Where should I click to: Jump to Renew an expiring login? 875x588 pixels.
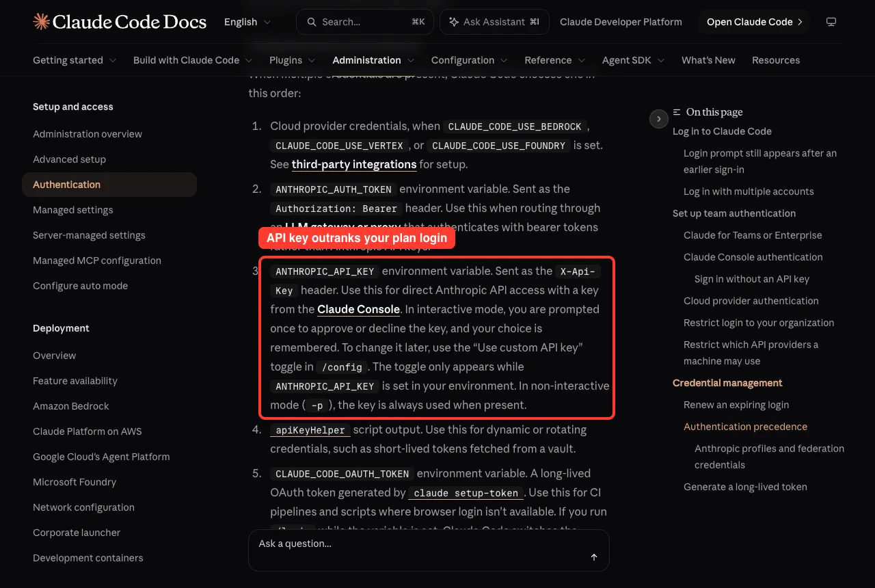coord(736,405)
